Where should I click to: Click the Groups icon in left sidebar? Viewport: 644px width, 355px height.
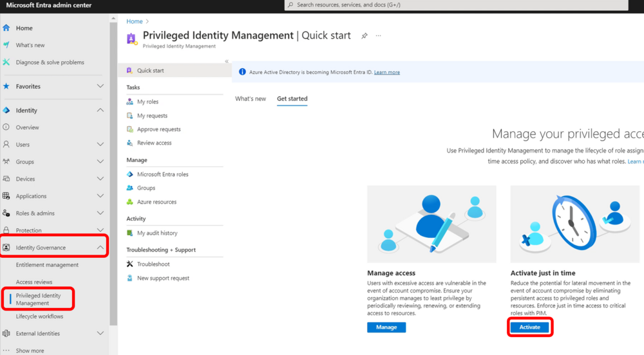tap(6, 161)
